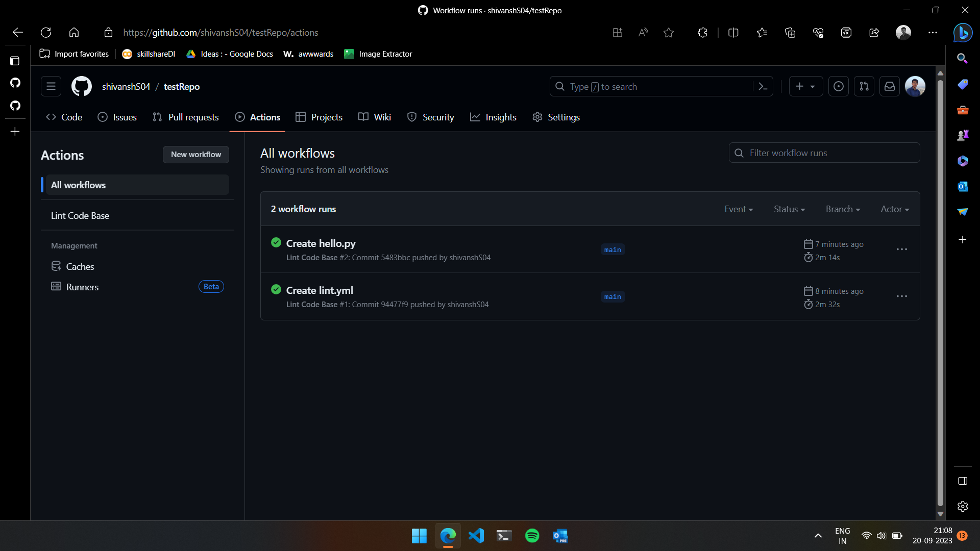The image size is (980, 551).
Task: Select Lint Code Base in the sidebar
Action: 80,216
